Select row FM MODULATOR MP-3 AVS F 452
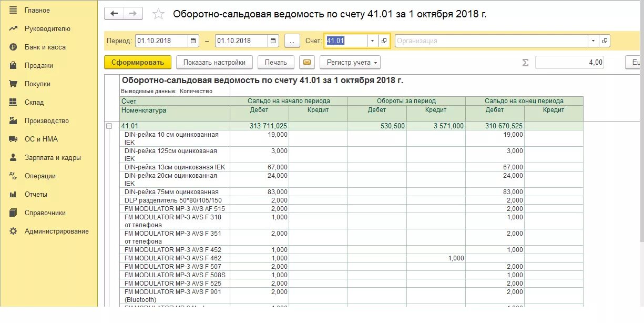The image size is (644, 323). pyautogui.click(x=352, y=250)
